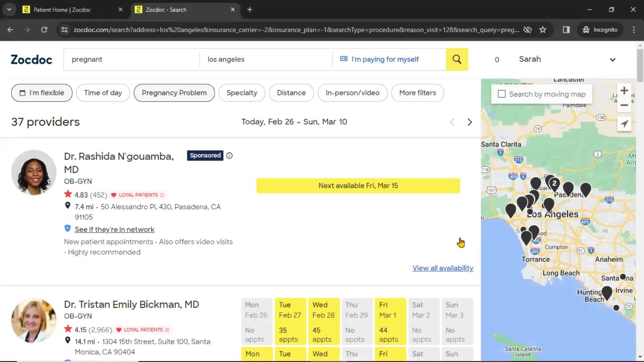The image size is (644, 362).
Task: Click Next available Fri, Mar 15 button
Action: point(358,186)
